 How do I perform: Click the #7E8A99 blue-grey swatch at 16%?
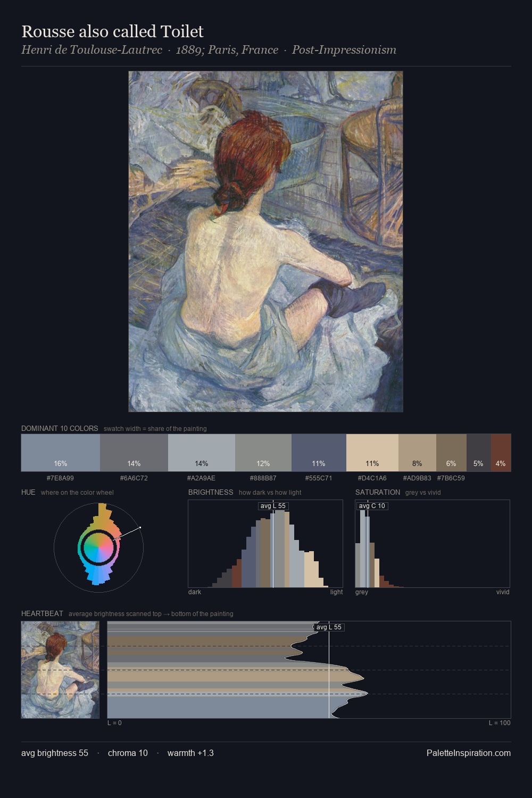61,453
